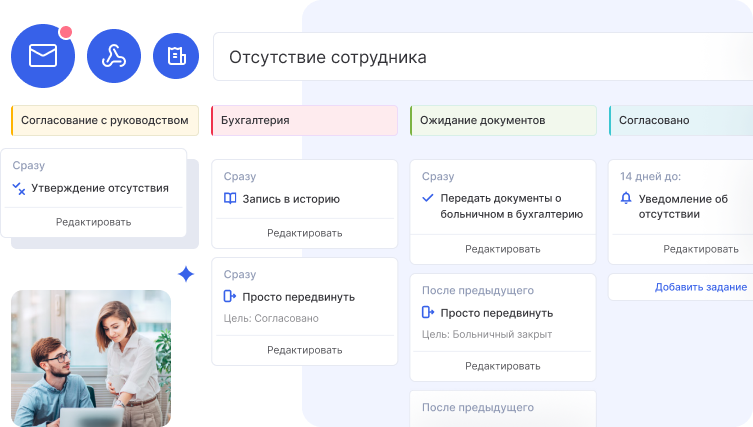Viewport: 753px width, 427px height.
Task: Click the blue sparkle star icon
Action: (185, 274)
